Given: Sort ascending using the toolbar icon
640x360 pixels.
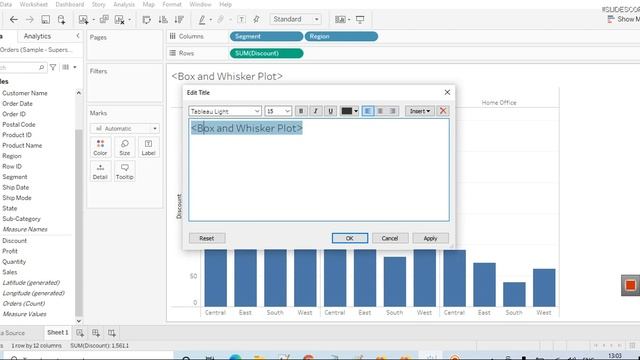Looking at the screenshot, I should click(x=162, y=20).
